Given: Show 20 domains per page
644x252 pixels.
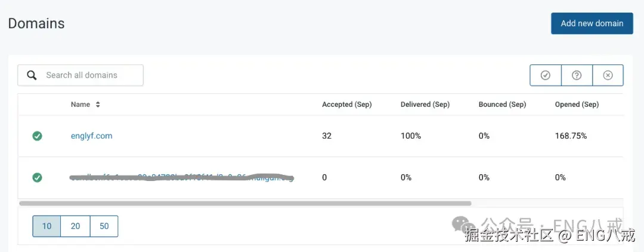Looking at the screenshot, I should click(x=75, y=226).
